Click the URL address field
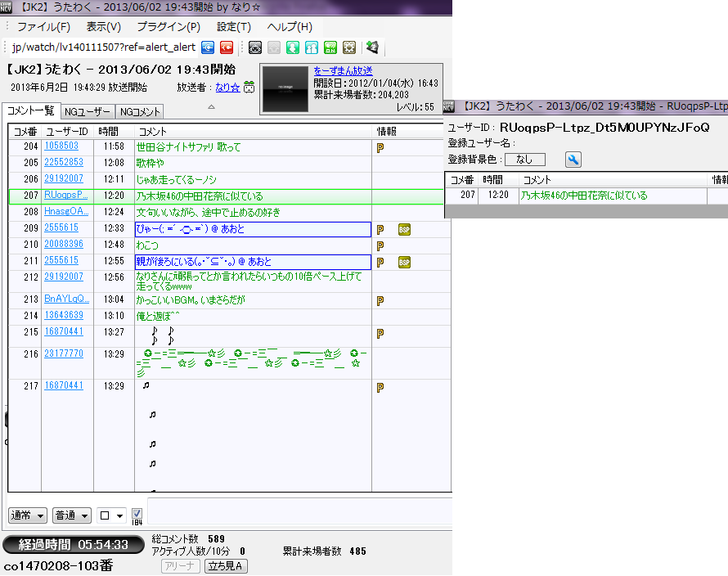 (104, 47)
